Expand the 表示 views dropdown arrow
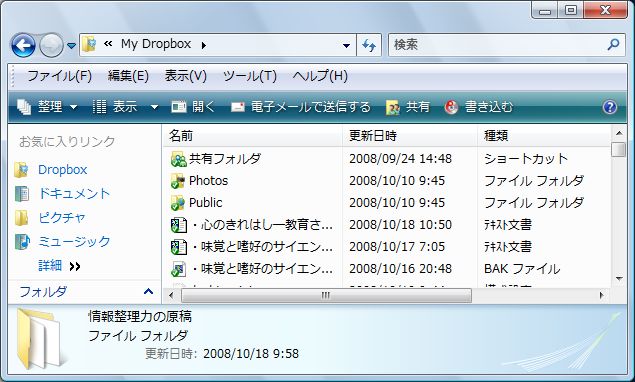The width and height of the screenshot is (635, 382). pyautogui.click(x=154, y=107)
